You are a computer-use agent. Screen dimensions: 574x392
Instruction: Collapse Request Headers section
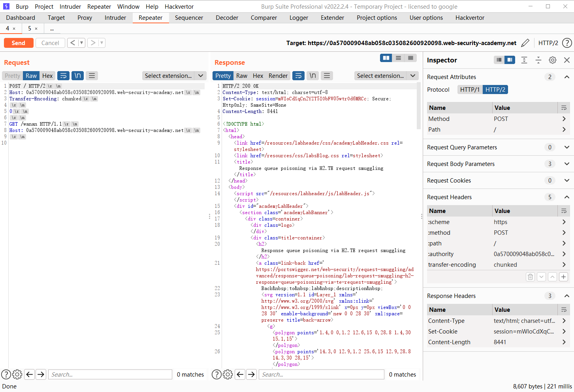[566, 197]
